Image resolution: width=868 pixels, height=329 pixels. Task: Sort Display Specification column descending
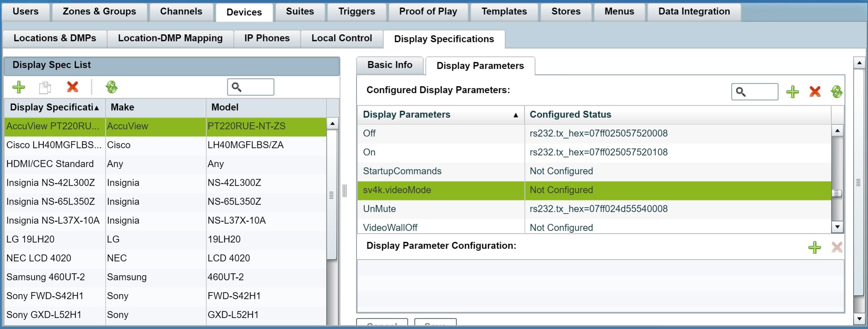pos(52,107)
